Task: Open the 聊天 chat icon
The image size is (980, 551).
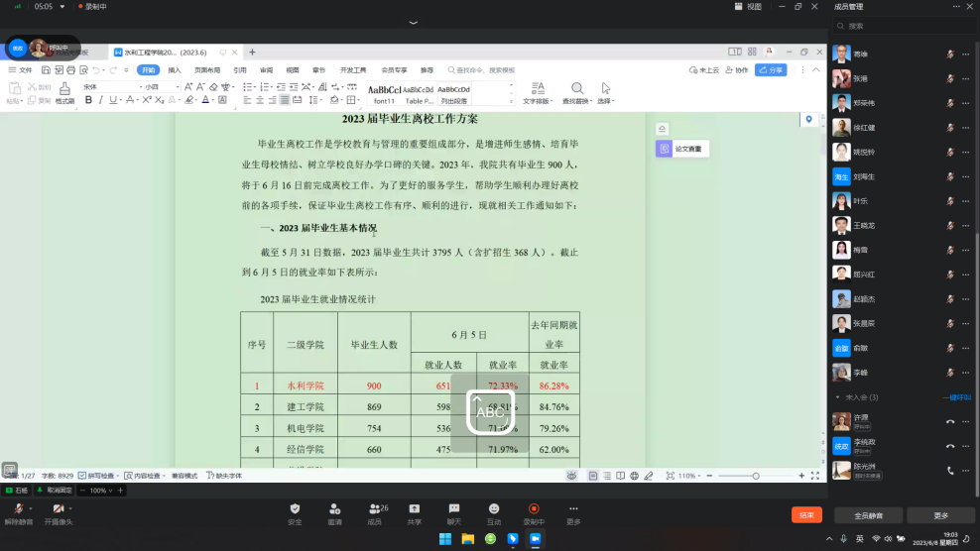Action: (453, 509)
